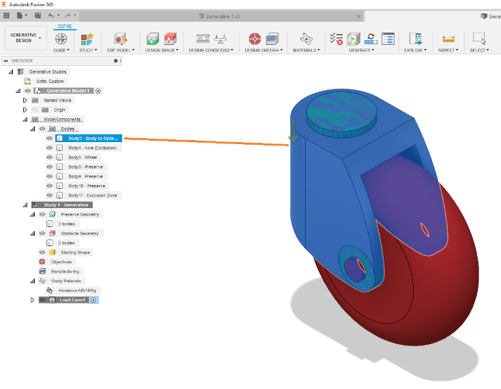Screen dimensions: 501x389
Task: Collapse the Model Components node
Action: pyautogui.click(x=25, y=119)
